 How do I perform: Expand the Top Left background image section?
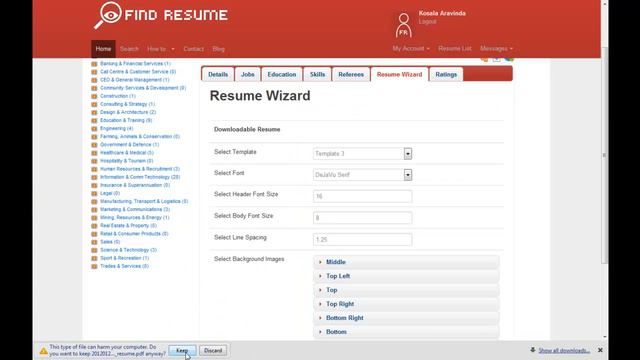point(406,276)
